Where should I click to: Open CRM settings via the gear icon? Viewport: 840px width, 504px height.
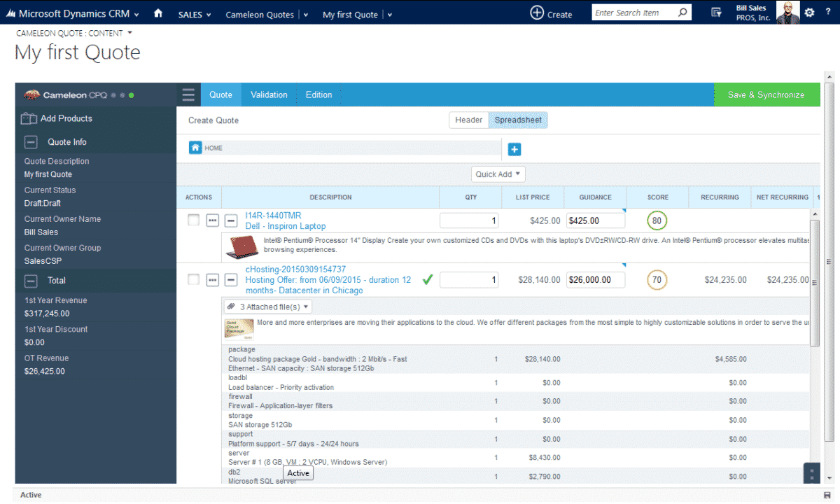click(809, 12)
